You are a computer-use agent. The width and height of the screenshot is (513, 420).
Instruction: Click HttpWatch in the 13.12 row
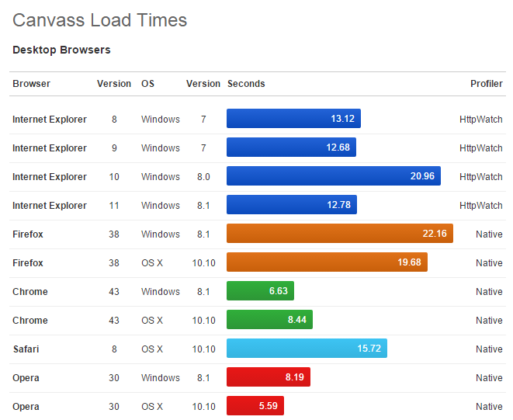(x=481, y=120)
